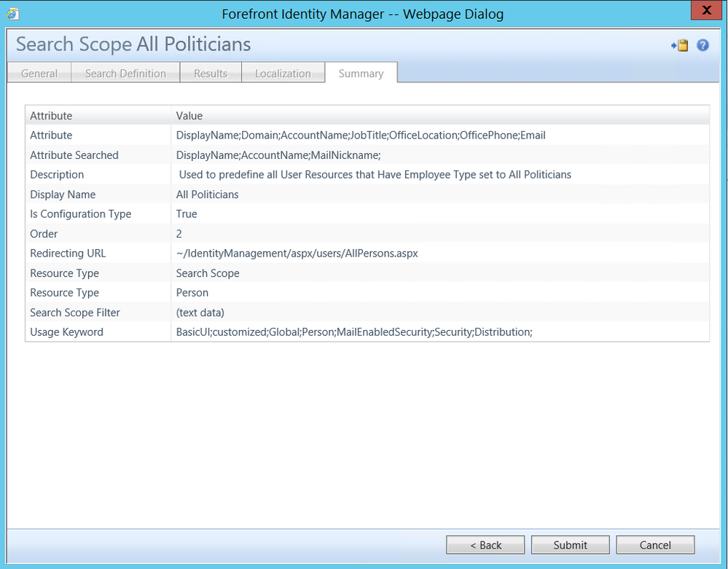Click the Search Scope All Politicians heading
The image size is (728, 569).
pos(133,44)
